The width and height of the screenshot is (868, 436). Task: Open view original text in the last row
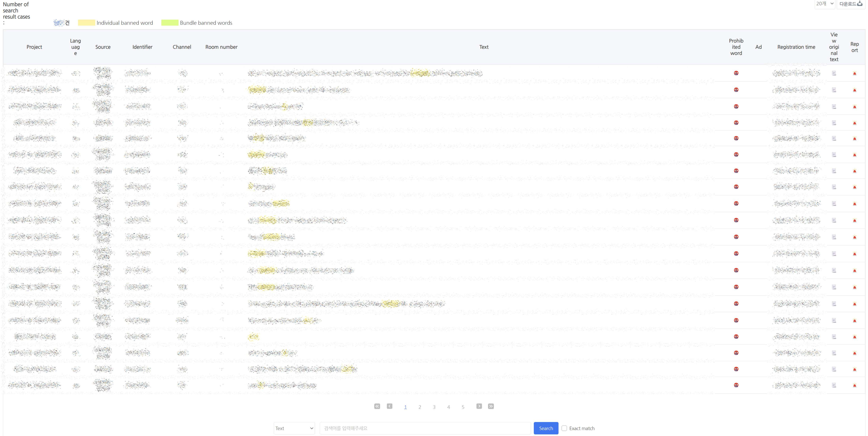pos(834,385)
